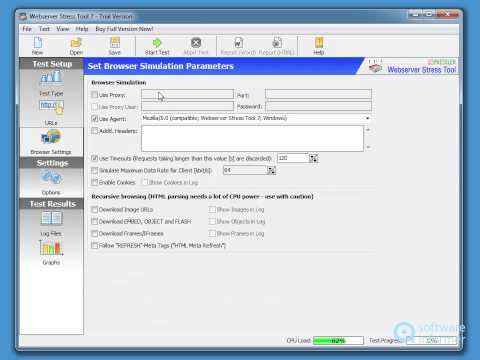Open the Test menu

(x=44, y=29)
